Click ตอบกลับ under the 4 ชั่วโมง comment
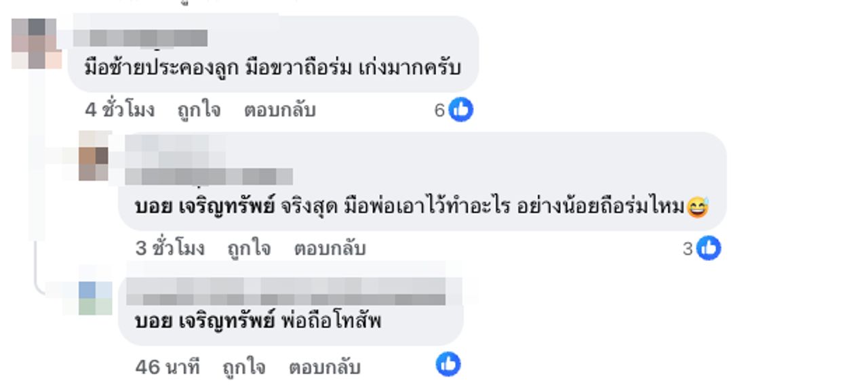This screenshot has width=868, height=389. tap(279, 110)
